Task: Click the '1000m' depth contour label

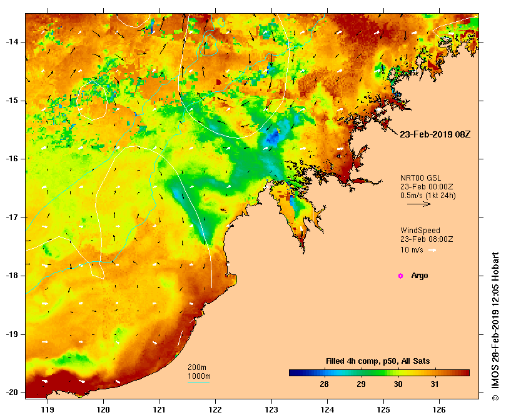Action: coord(199,376)
